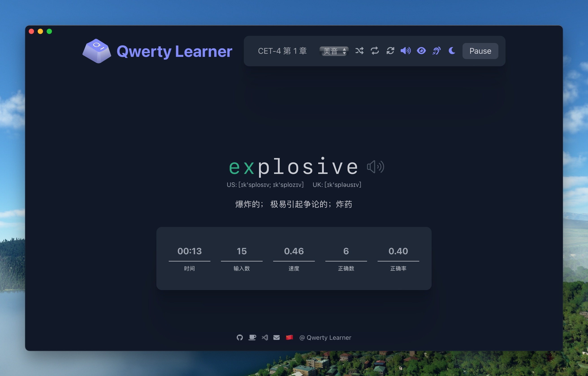Image resolution: width=588 pixels, height=376 pixels.
Task: Hide word with the eye icon
Action: (421, 51)
